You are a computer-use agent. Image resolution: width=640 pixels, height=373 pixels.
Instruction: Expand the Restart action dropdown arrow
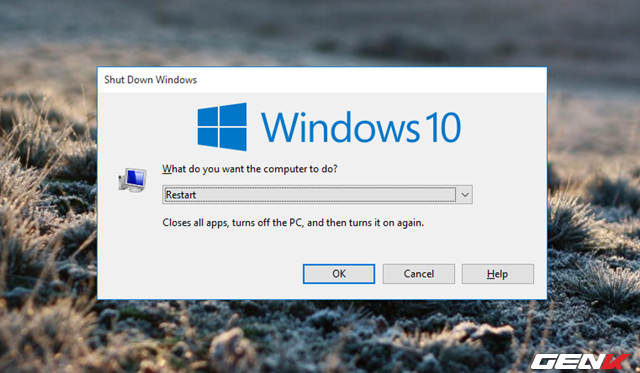pos(464,195)
